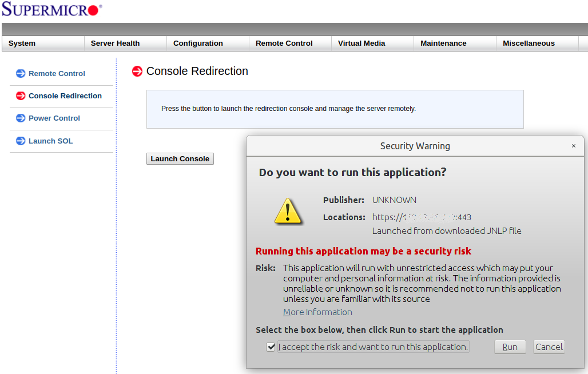Open the Configuration menu
The width and height of the screenshot is (588, 374).
pos(198,43)
